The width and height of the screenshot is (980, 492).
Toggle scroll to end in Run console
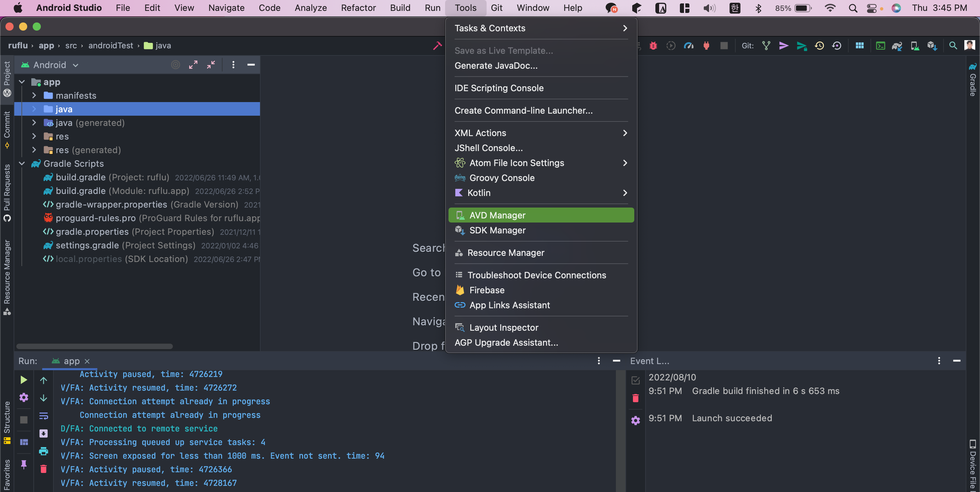tap(43, 433)
